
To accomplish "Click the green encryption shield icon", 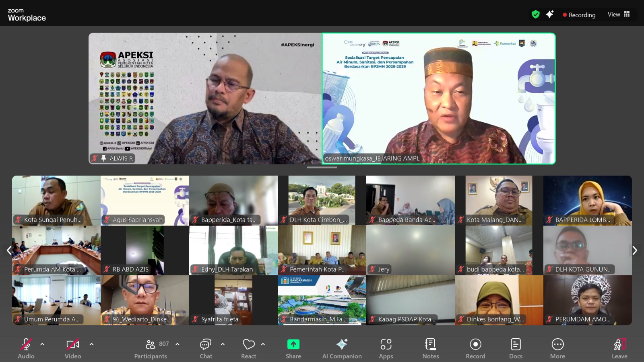I will pyautogui.click(x=535, y=14).
